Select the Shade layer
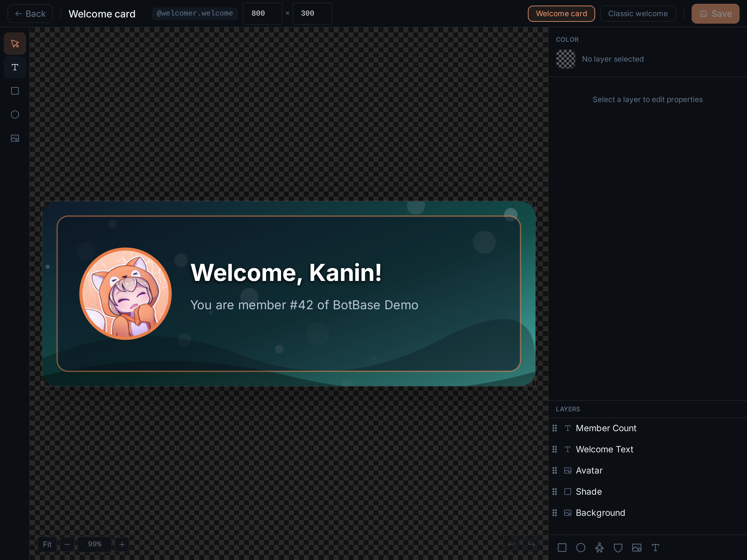 pyautogui.click(x=647, y=492)
